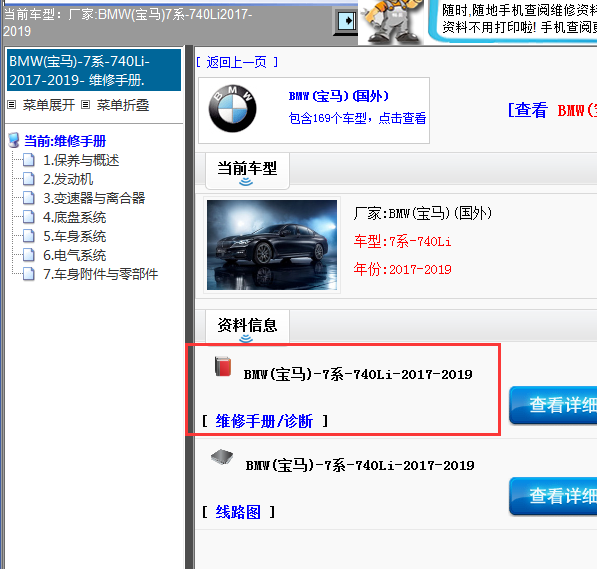
Task: Open 6.电气系统 section
Action: click(75, 255)
